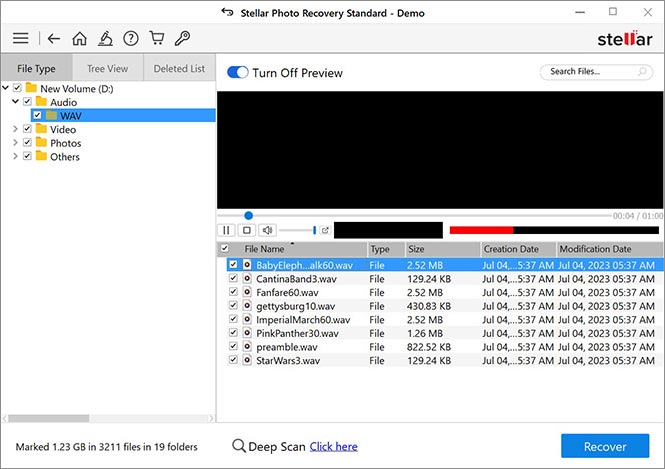Collapse the New Volume (D:) tree node
Screen dimensions: 665x469
point(6,88)
